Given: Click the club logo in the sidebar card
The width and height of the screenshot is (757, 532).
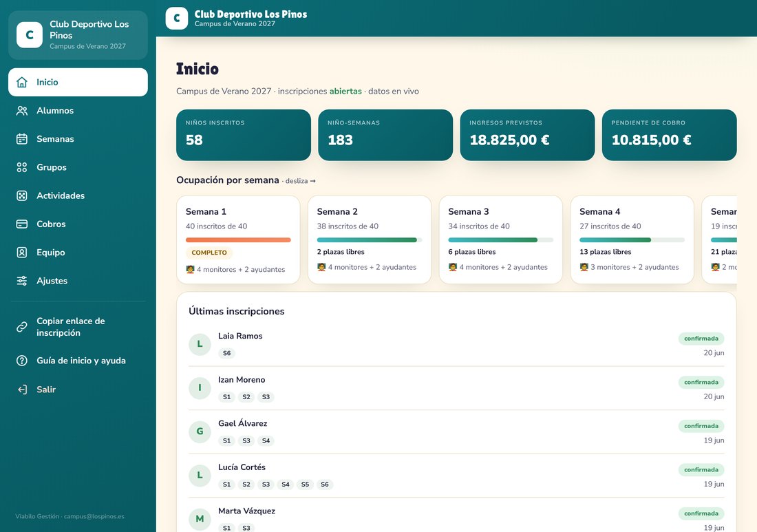Looking at the screenshot, I should [x=30, y=35].
